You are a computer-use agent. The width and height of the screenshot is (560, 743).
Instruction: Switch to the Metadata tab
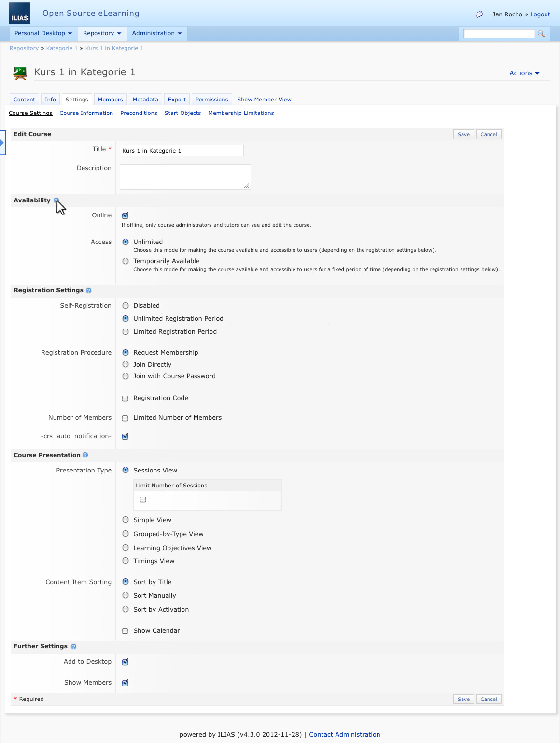coord(145,100)
